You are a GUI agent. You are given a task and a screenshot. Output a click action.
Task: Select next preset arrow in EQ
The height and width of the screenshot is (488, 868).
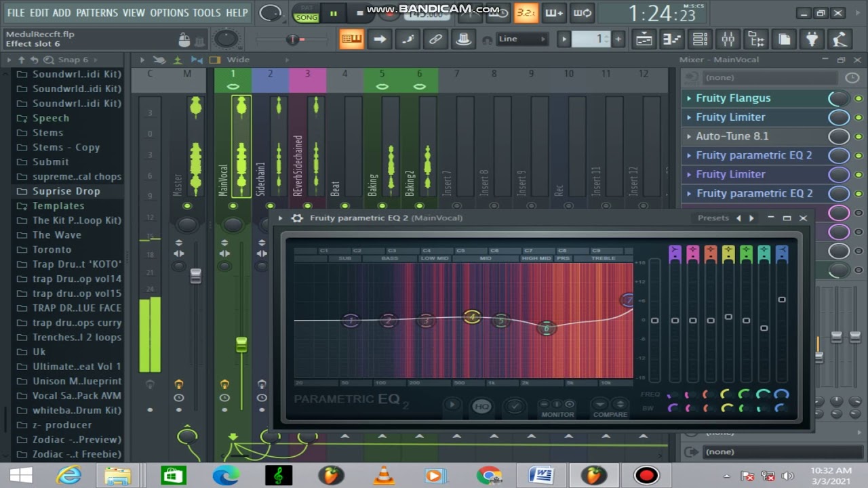[751, 218]
